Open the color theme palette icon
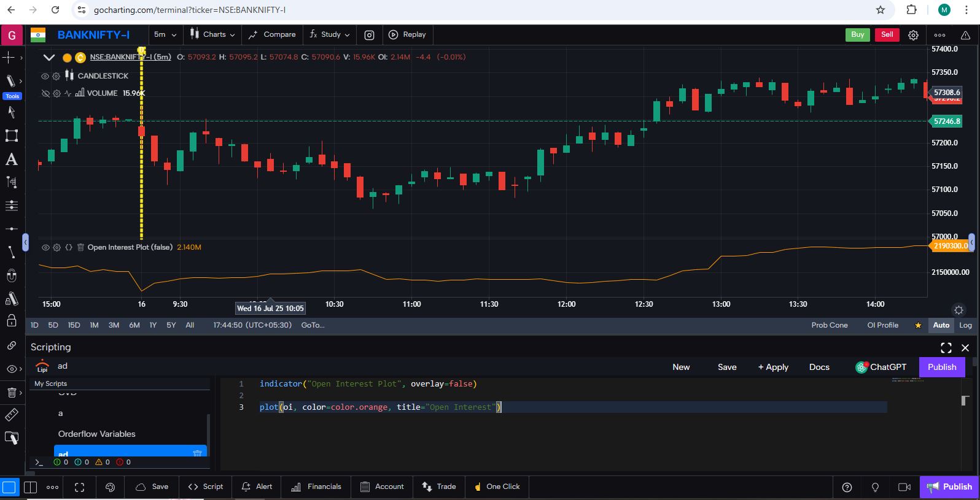 [x=111, y=487]
